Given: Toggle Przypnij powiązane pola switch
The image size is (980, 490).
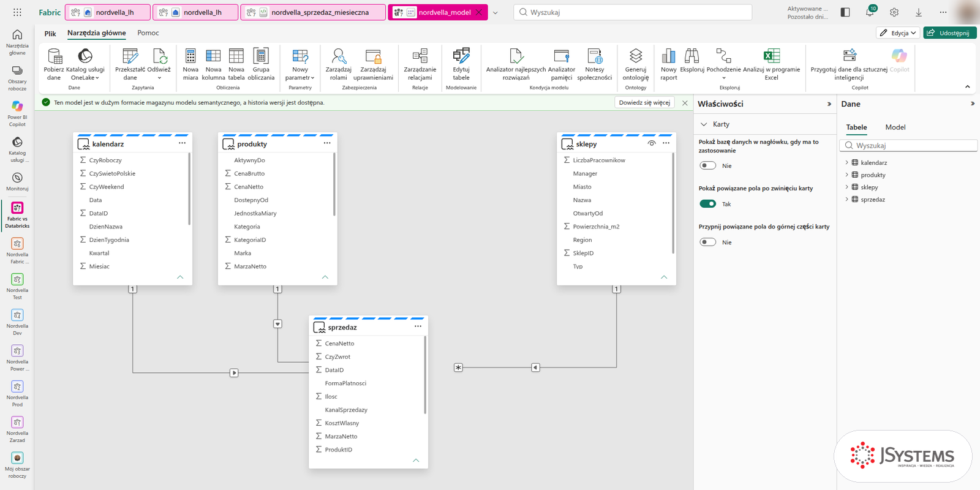Looking at the screenshot, I should pyautogui.click(x=708, y=242).
